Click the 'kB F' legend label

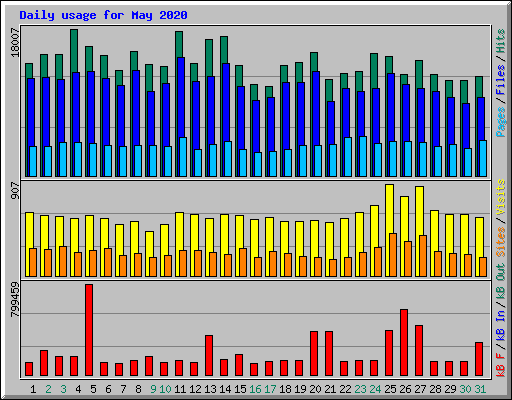point(501,365)
